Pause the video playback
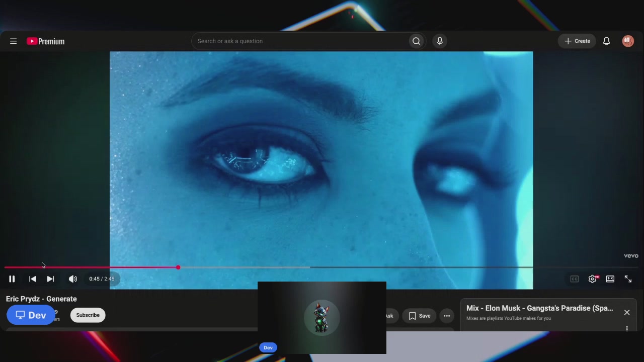The width and height of the screenshot is (644, 362). (12, 279)
